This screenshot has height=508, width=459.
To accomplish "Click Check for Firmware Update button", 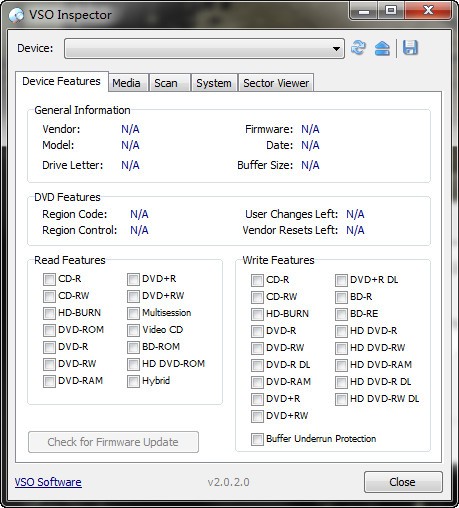I will click(x=113, y=442).
